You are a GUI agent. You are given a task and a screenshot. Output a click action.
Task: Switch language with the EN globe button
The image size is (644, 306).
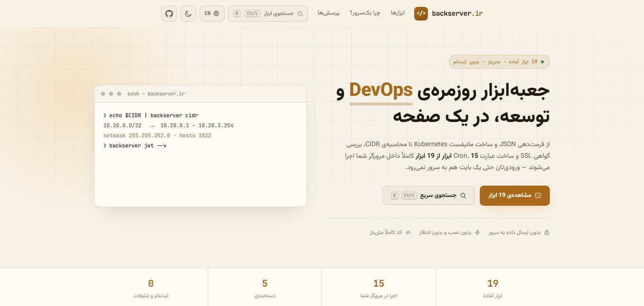[212, 14]
